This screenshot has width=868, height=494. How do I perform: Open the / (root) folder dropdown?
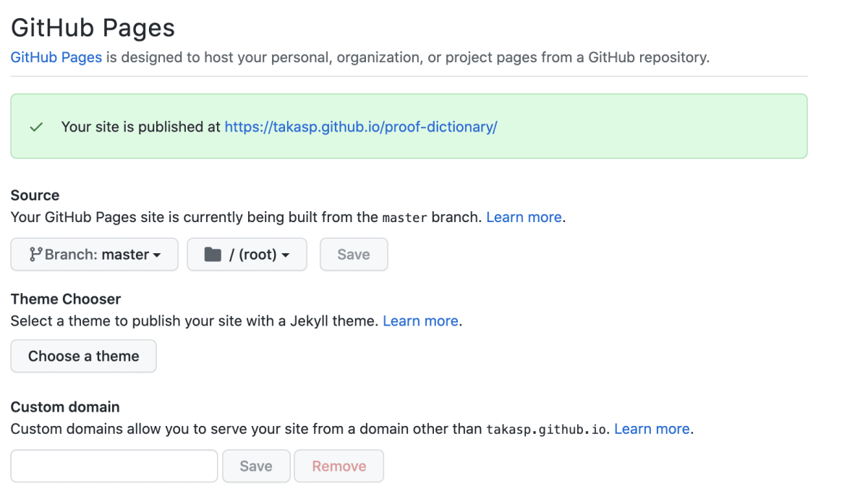247,255
